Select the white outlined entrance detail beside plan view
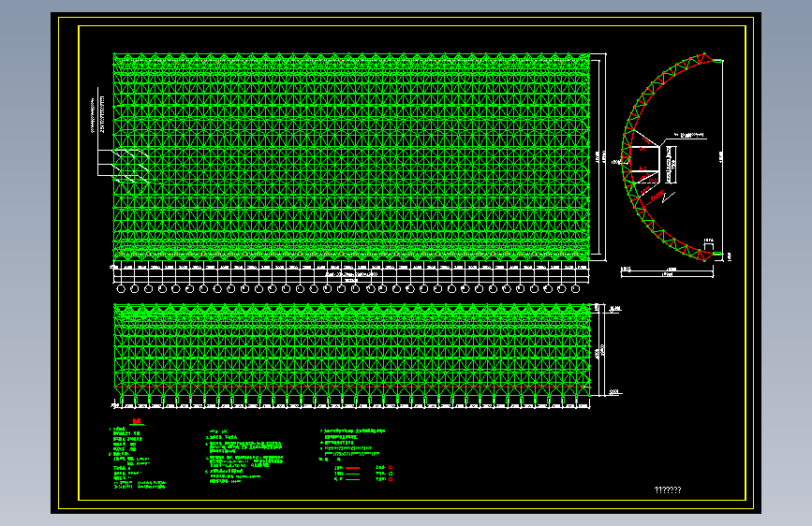The height and width of the screenshot is (526, 812). click(x=124, y=166)
